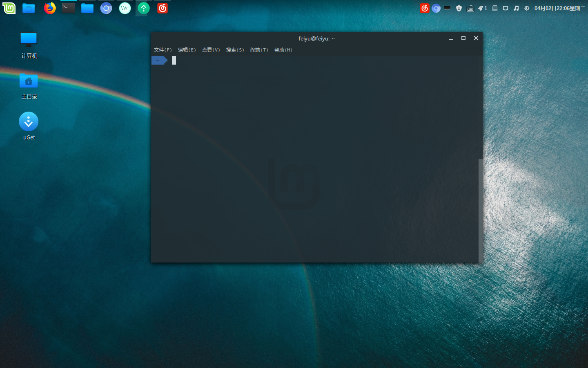
Task: Click NetEase Music tray icon
Action: (x=425, y=8)
